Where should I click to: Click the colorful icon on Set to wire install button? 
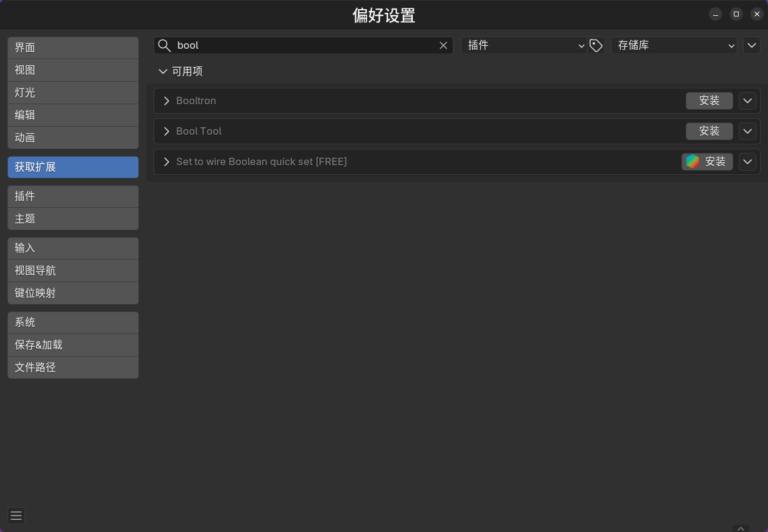point(692,161)
